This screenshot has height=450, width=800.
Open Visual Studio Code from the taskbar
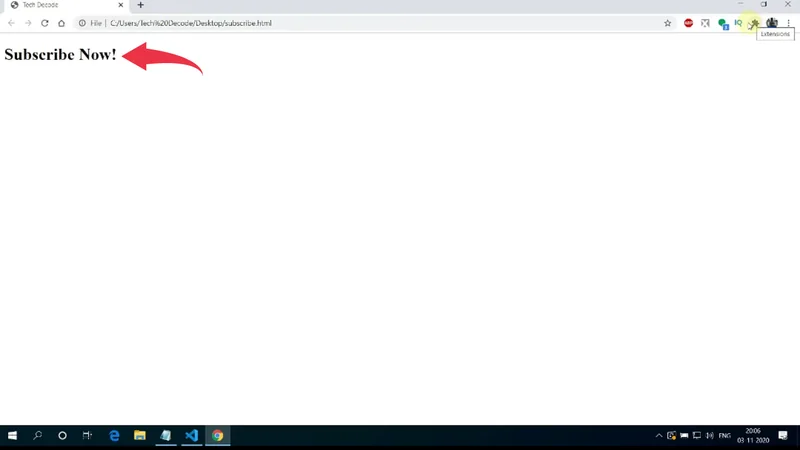(191, 436)
